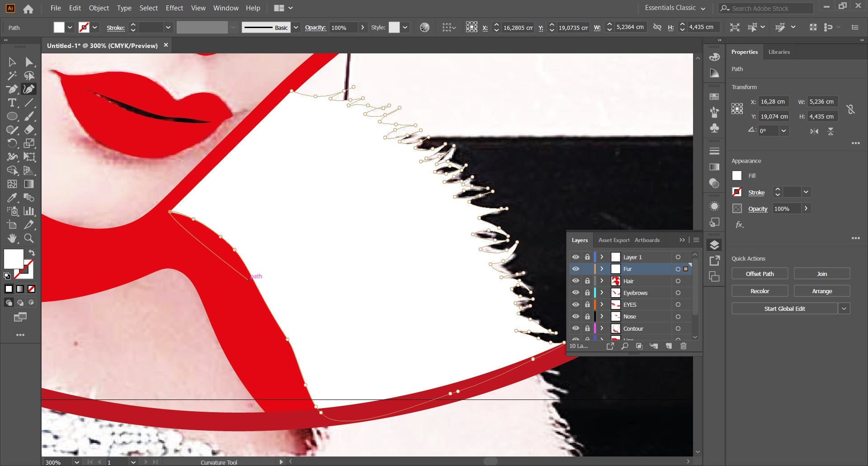Hide the Eyebrows layer

[576, 293]
